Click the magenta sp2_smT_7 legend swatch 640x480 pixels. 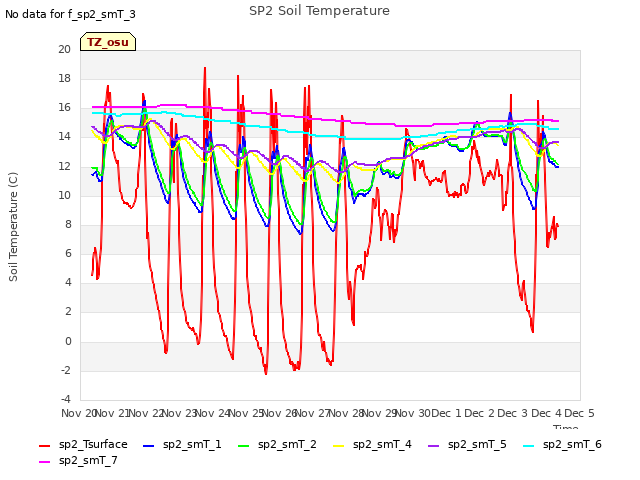(x=44, y=462)
